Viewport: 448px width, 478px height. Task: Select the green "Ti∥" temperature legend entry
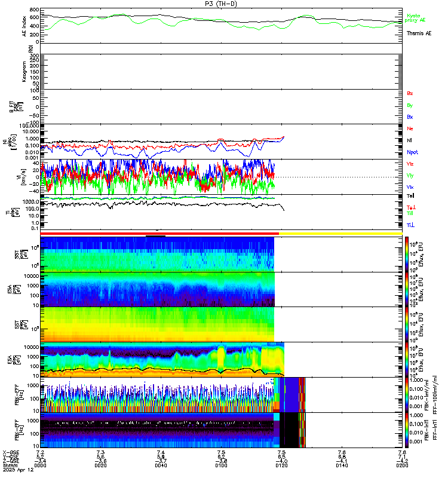(x=410, y=213)
